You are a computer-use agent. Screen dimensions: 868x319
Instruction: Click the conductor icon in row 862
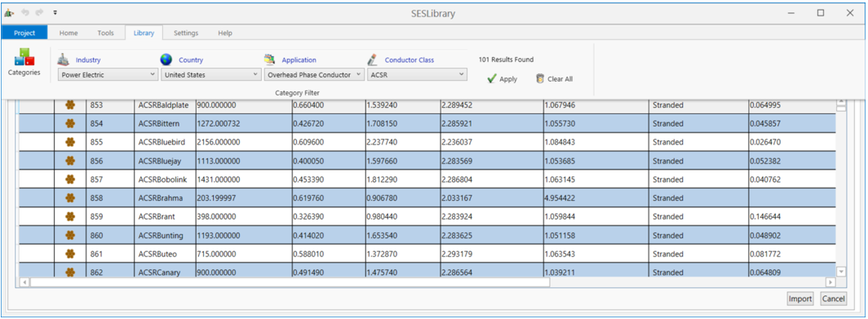[70, 272]
